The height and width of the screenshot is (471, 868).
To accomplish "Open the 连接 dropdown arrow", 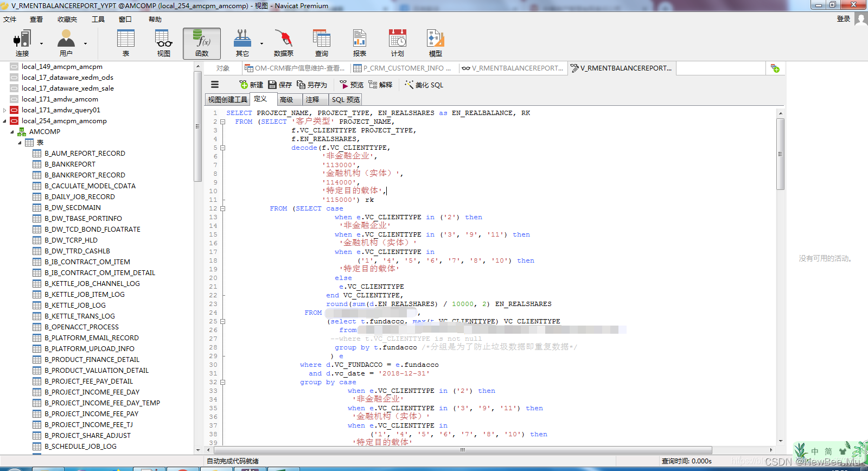I will click(41, 43).
